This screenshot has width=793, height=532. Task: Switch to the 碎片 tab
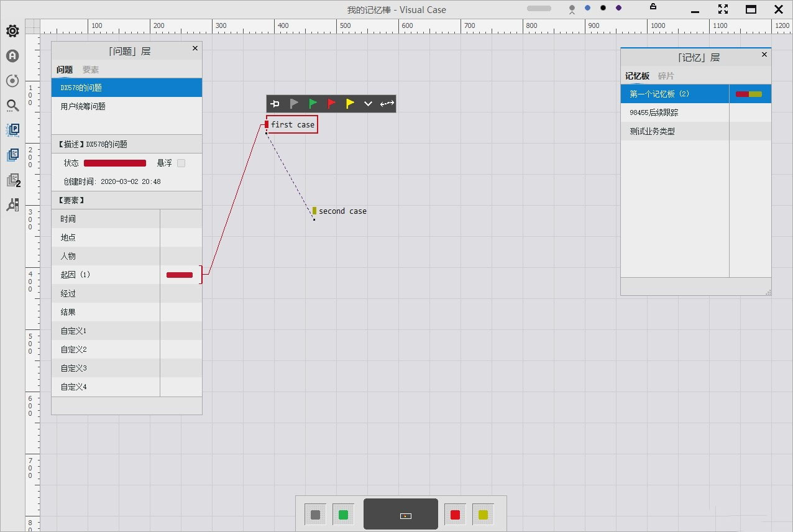666,76
